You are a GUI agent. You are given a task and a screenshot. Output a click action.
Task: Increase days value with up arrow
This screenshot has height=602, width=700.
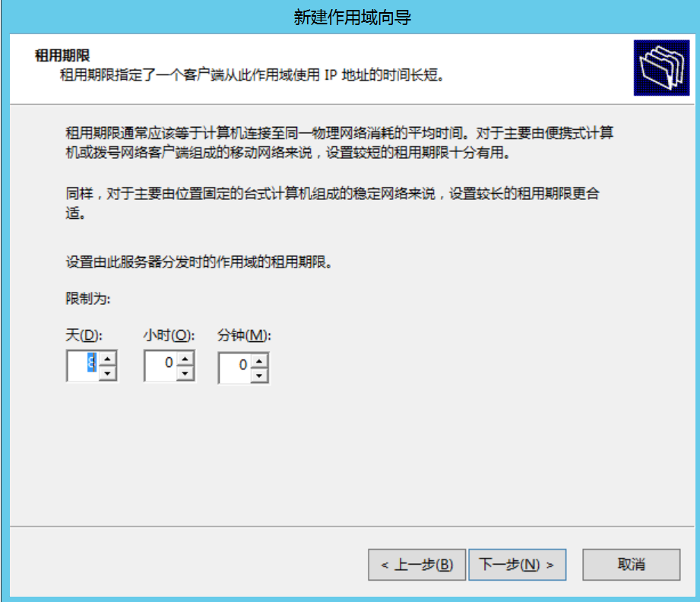(x=107, y=359)
